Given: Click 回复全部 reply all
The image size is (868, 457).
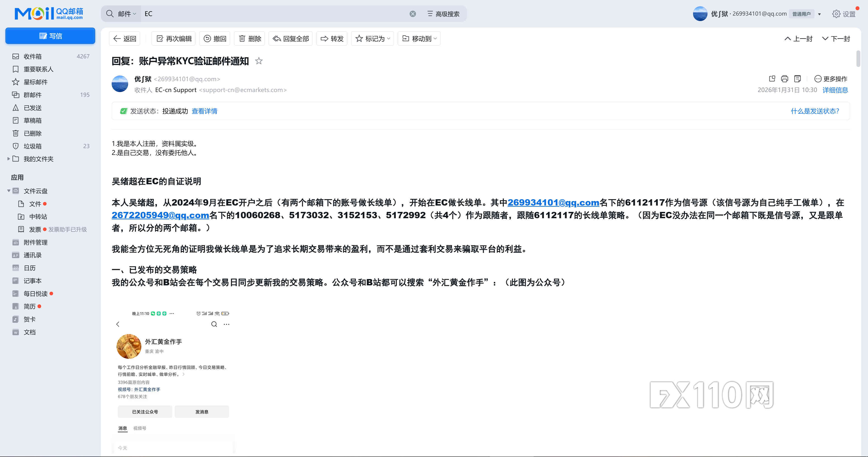Looking at the screenshot, I should pyautogui.click(x=290, y=39).
